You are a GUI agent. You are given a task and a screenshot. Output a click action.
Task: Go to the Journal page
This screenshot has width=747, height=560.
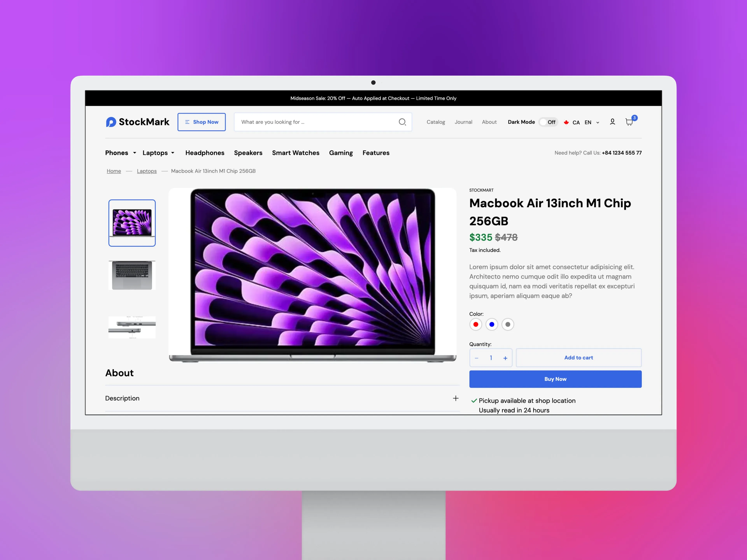pyautogui.click(x=463, y=122)
